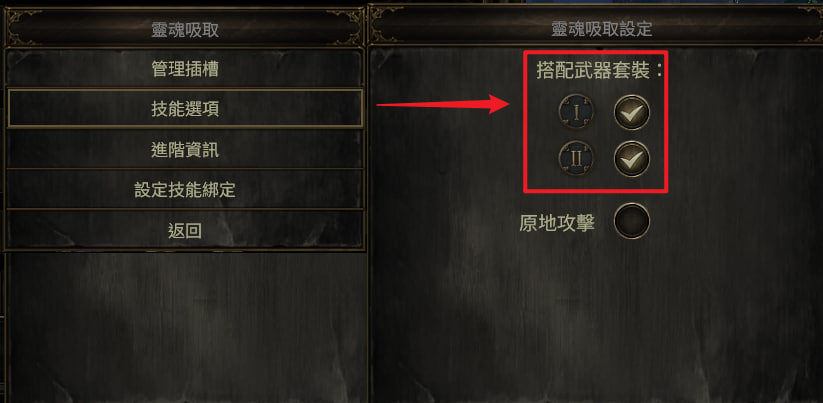This screenshot has width=823, height=403.
Task: Click the 原地攻擊 text label
Action: pyautogui.click(x=557, y=224)
